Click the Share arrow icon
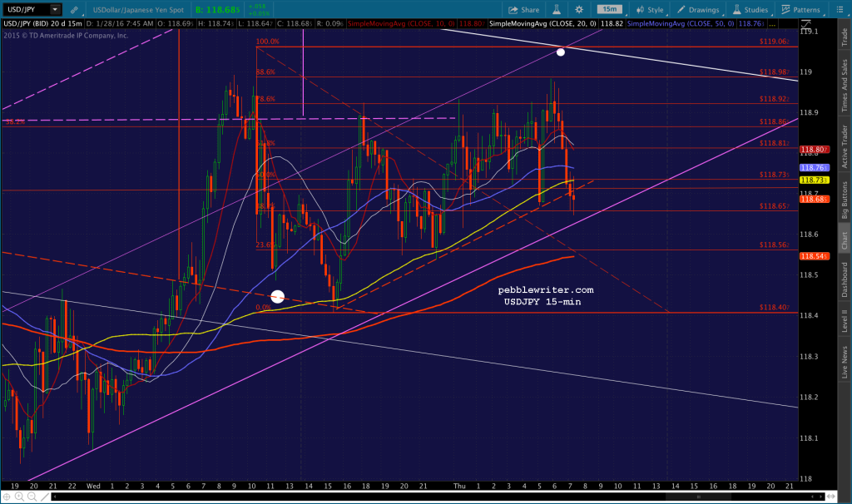Viewport: 852px width, 504px height. click(x=513, y=10)
